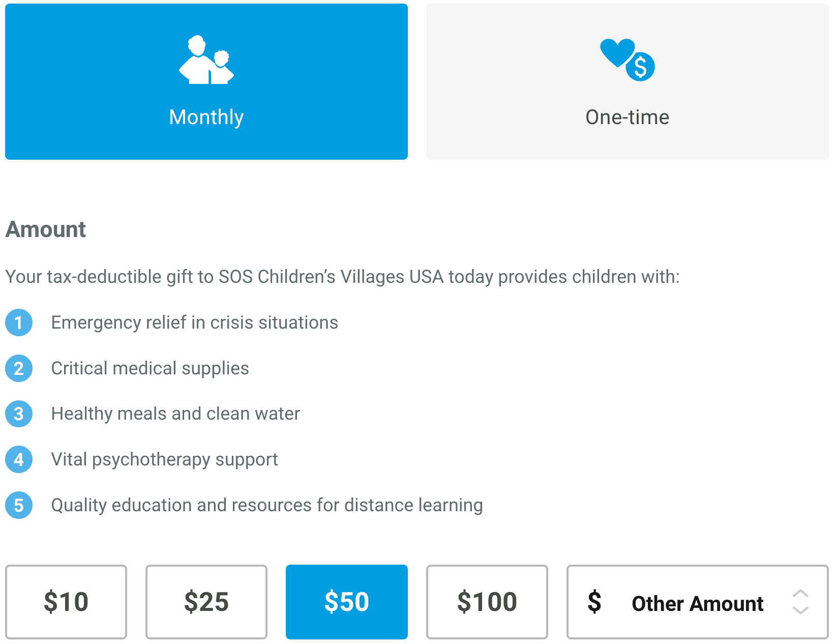Choose the $100 donation amount
The height and width of the screenshot is (644, 835).
tap(487, 602)
